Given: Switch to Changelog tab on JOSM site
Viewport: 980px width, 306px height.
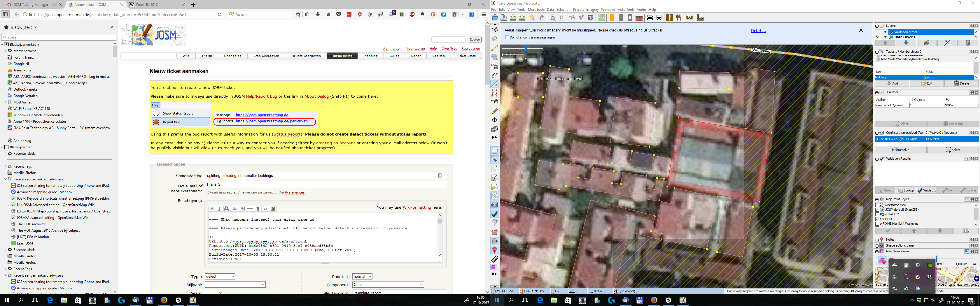Looking at the screenshot, I should click(x=232, y=56).
